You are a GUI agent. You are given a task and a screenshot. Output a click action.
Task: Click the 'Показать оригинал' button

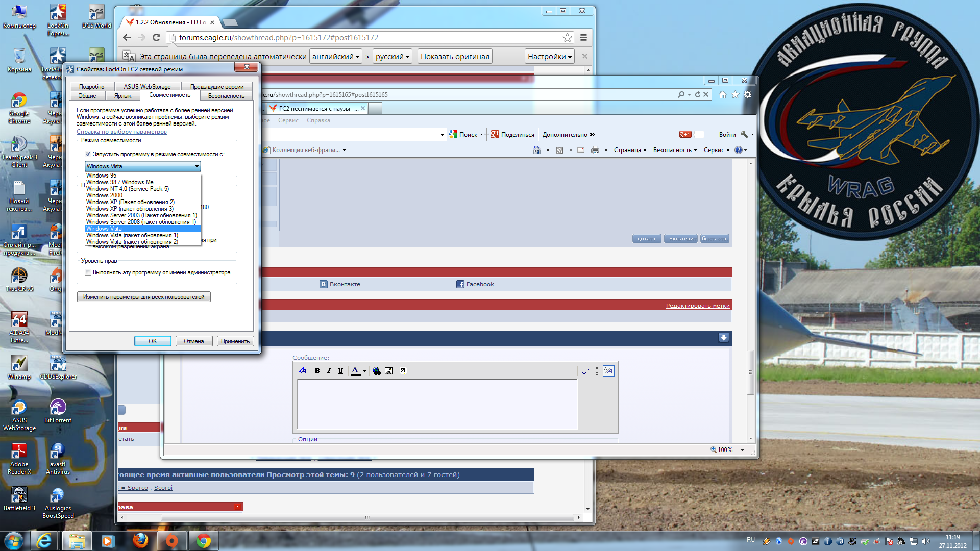click(x=455, y=57)
